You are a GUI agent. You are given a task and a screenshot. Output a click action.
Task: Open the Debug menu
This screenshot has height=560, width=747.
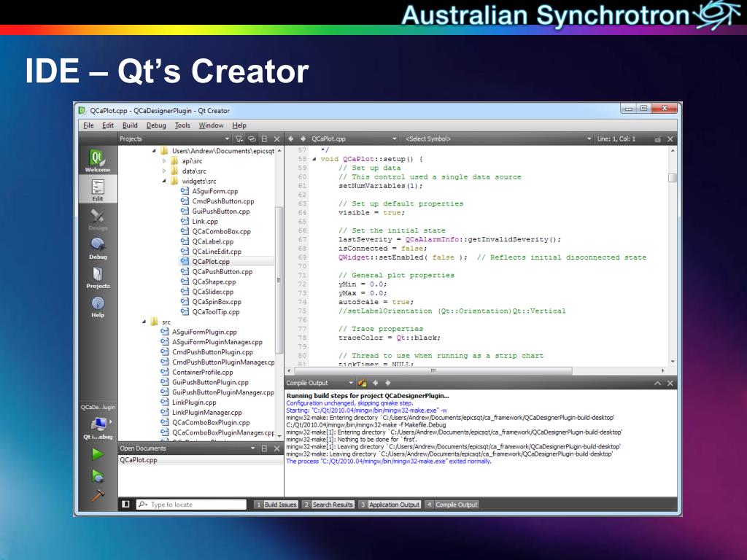tap(156, 125)
